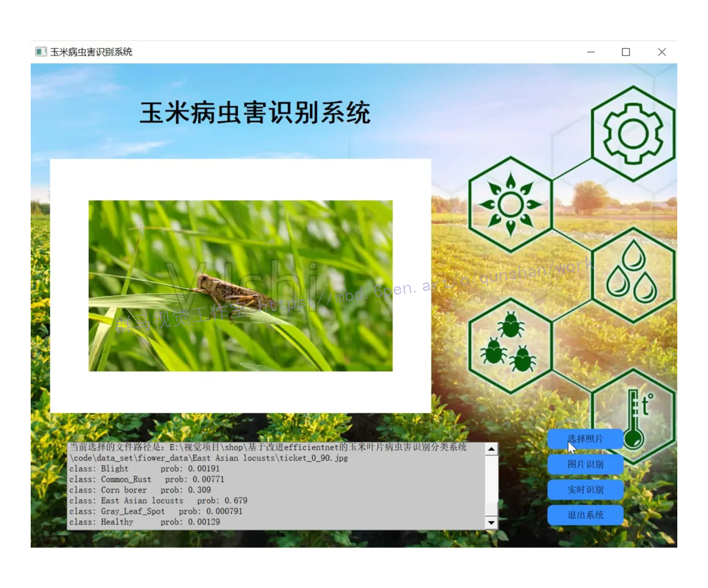Click the bugs hexagon icon
This screenshot has width=708, height=588.
510,346
